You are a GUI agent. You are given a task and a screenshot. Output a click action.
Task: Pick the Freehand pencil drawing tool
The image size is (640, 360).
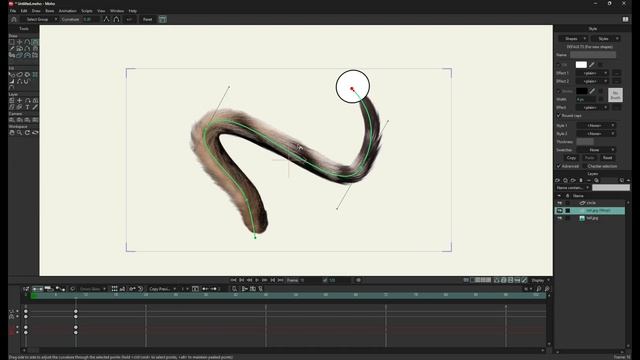click(x=12, y=48)
